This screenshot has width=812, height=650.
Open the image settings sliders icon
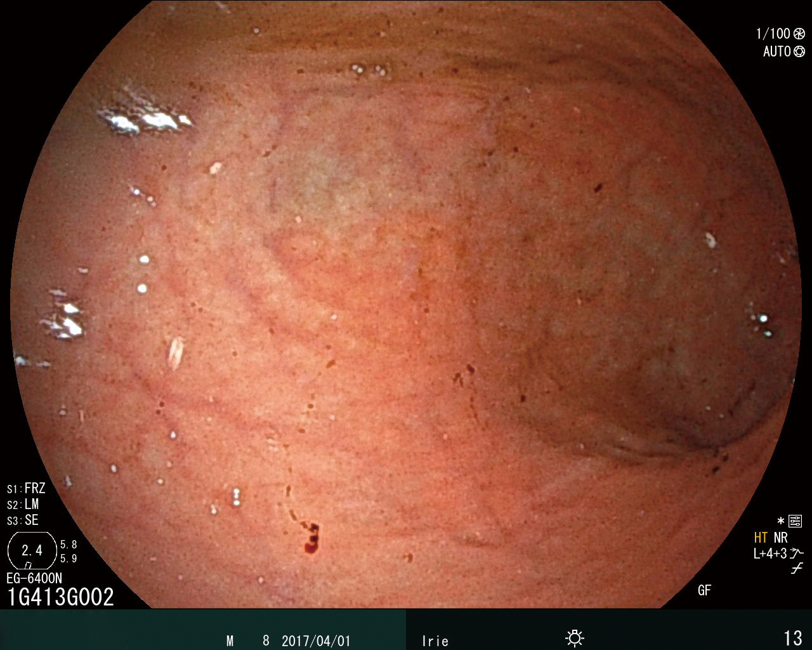tap(796, 522)
